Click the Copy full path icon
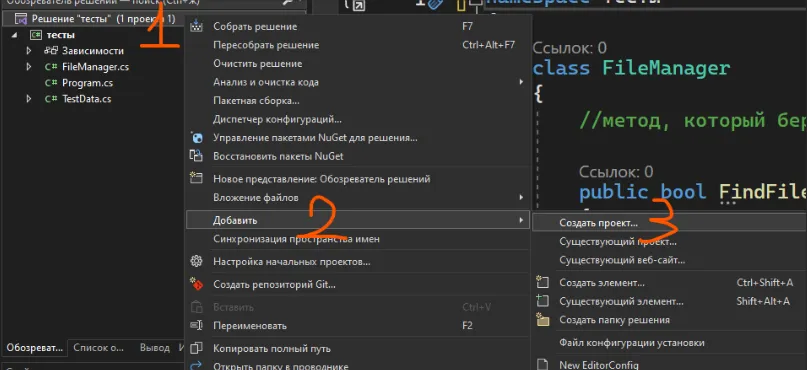The width and height of the screenshot is (807, 370). (x=196, y=348)
